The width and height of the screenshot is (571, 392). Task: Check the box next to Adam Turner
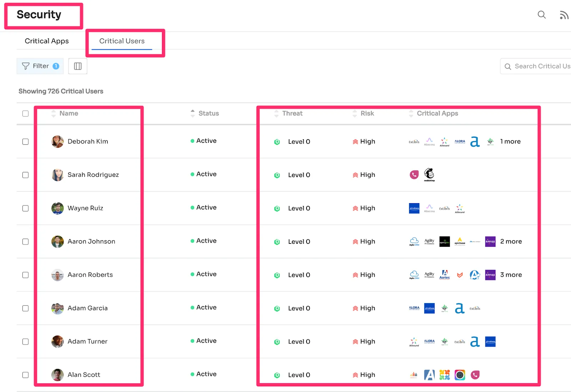25,342
